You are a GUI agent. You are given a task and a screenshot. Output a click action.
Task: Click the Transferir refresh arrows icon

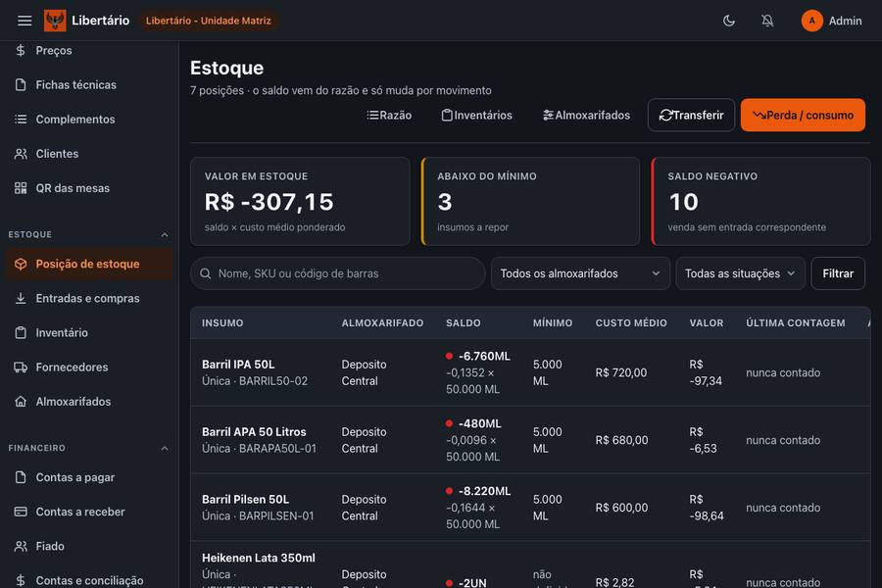pos(666,115)
